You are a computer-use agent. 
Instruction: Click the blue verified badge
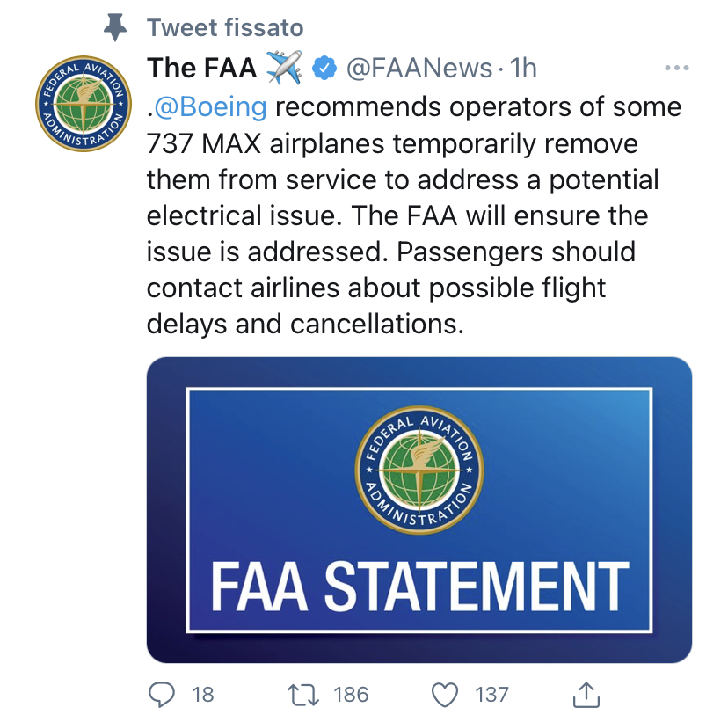[325, 69]
